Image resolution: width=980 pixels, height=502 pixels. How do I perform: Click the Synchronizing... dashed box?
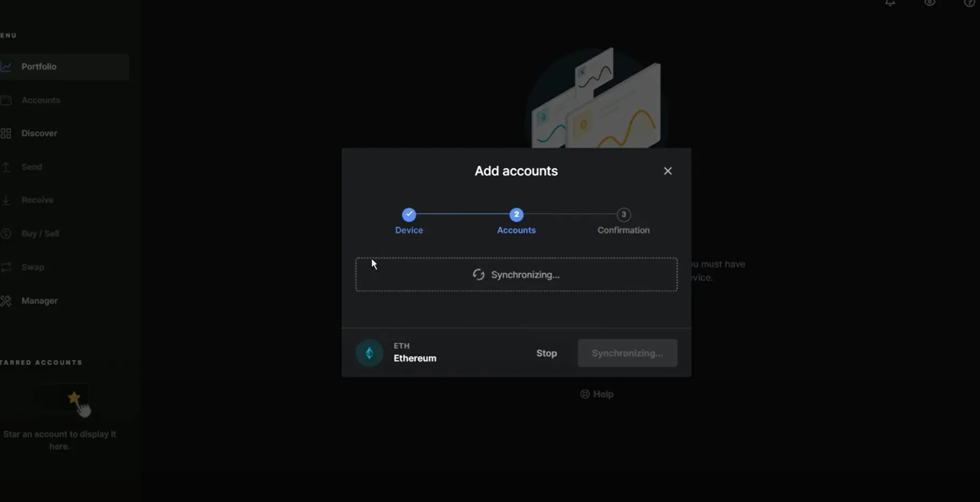point(516,275)
